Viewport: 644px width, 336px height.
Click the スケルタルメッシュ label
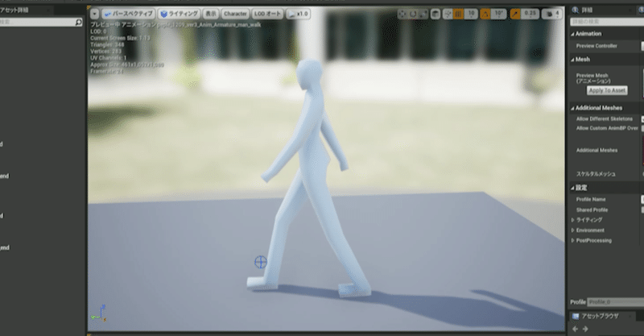[x=596, y=174]
